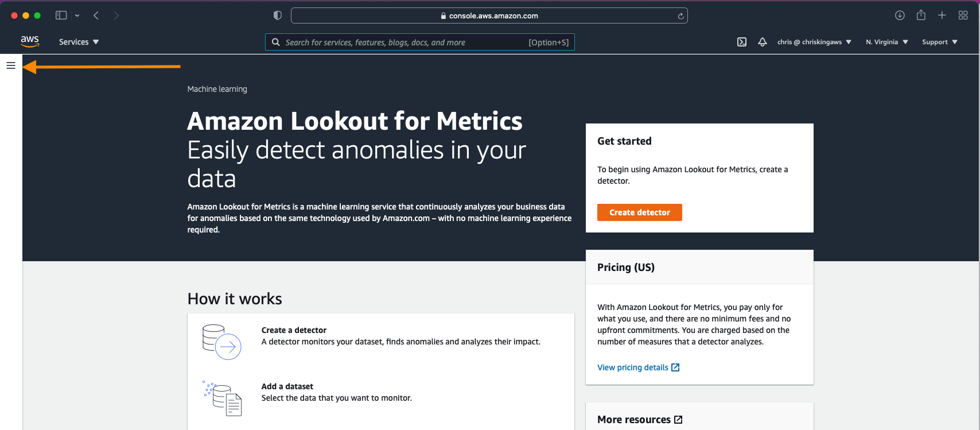This screenshot has height=430, width=980.
Task: Open AWS CloudShell terminal icon
Action: click(x=742, y=42)
